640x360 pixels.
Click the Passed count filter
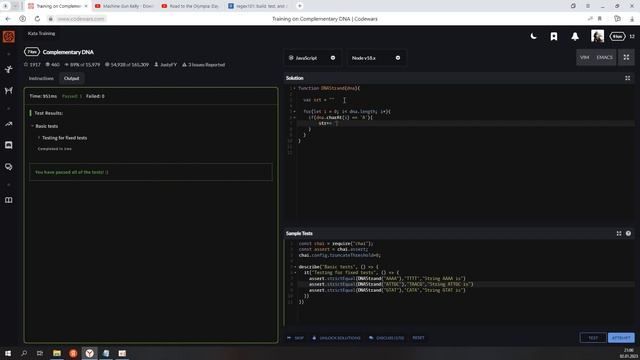coord(72,96)
